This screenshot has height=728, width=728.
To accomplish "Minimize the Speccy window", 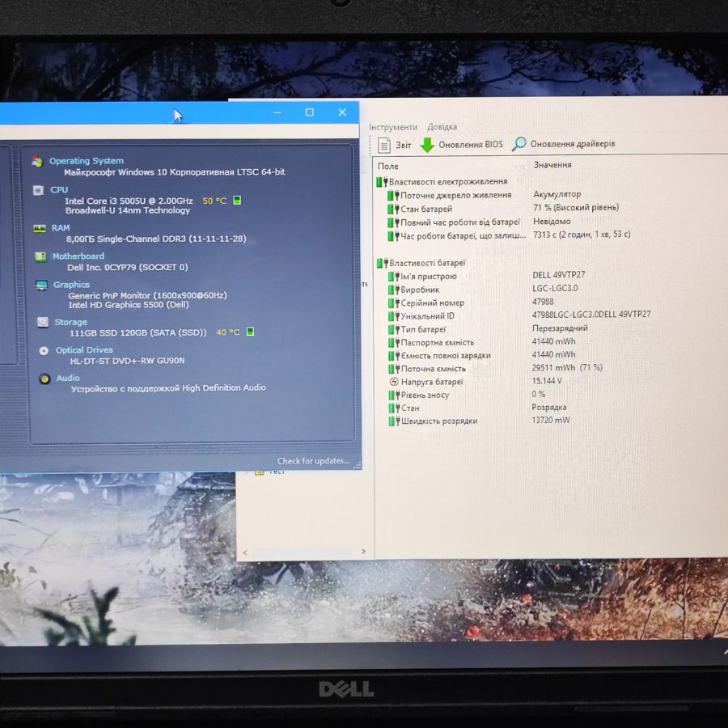I will point(277,112).
